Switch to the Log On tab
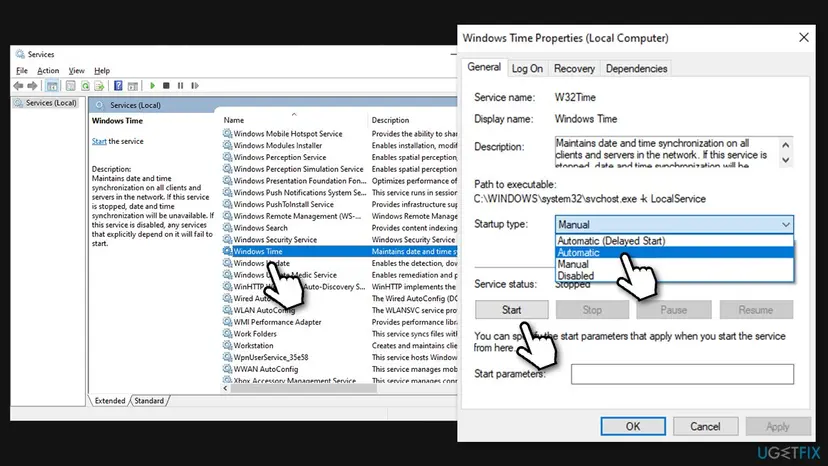This screenshot has width=828, height=466. click(x=527, y=69)
